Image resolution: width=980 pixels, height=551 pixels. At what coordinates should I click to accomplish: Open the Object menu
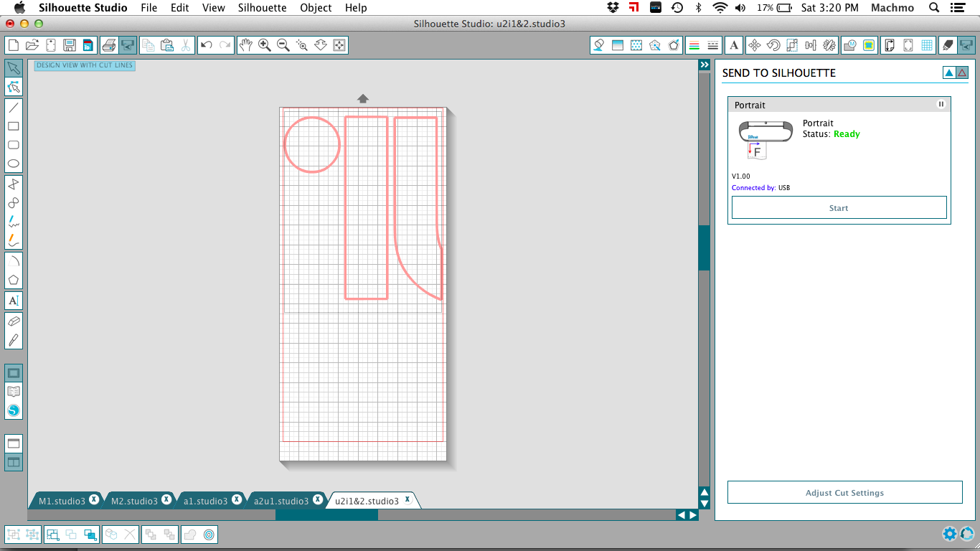(316, 8)
